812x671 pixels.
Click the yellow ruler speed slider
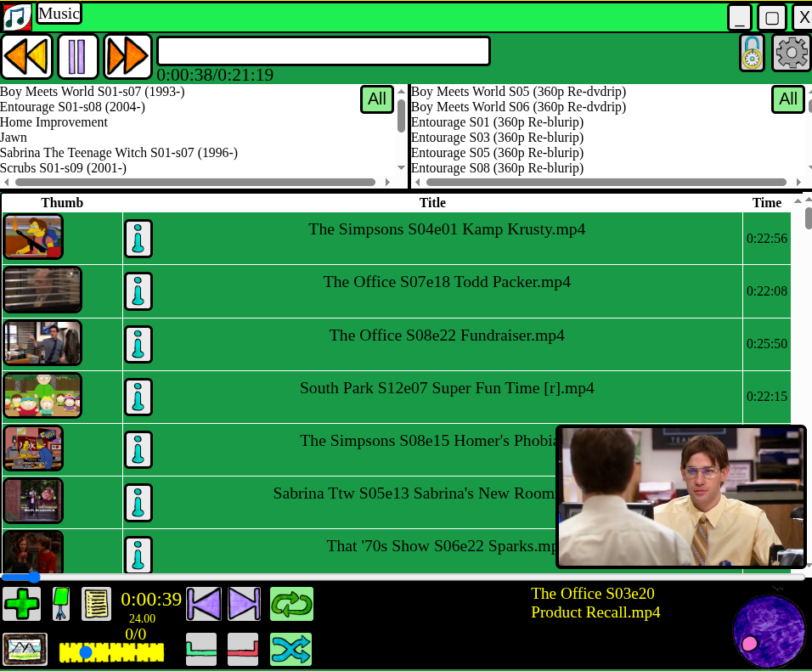pos(111,652)
